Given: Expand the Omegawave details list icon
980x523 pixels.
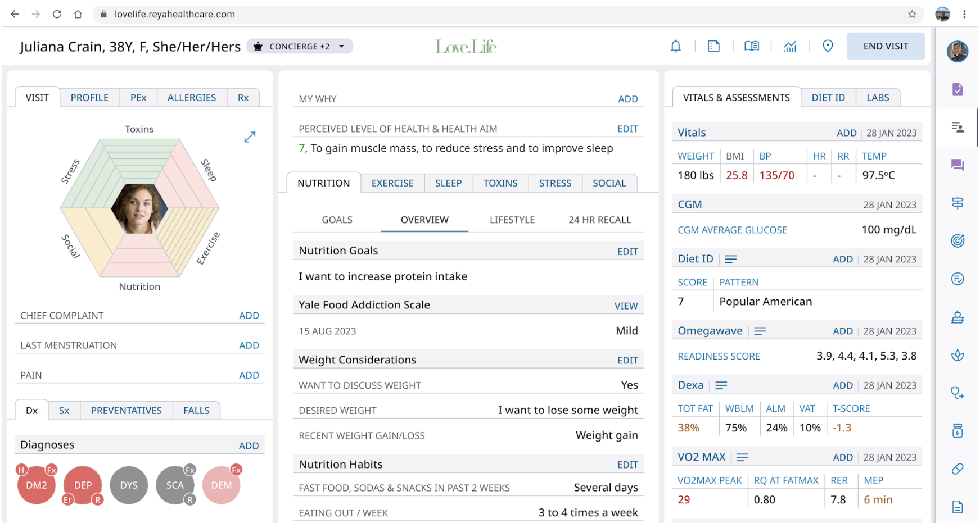Looking at the screenshot, I should pyautogui.click(x=760, y=331).
